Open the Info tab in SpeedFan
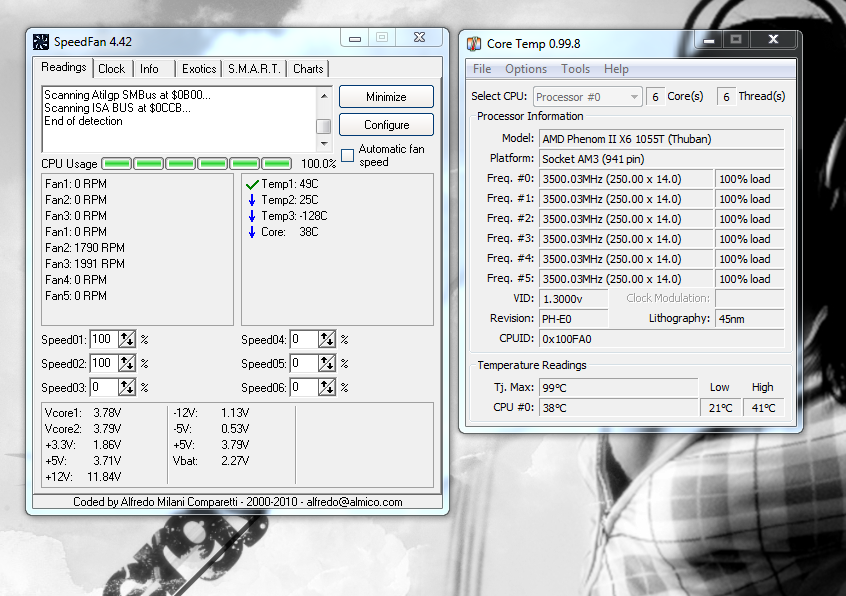This screenshot has width=846, height=596. pos(149,69)
